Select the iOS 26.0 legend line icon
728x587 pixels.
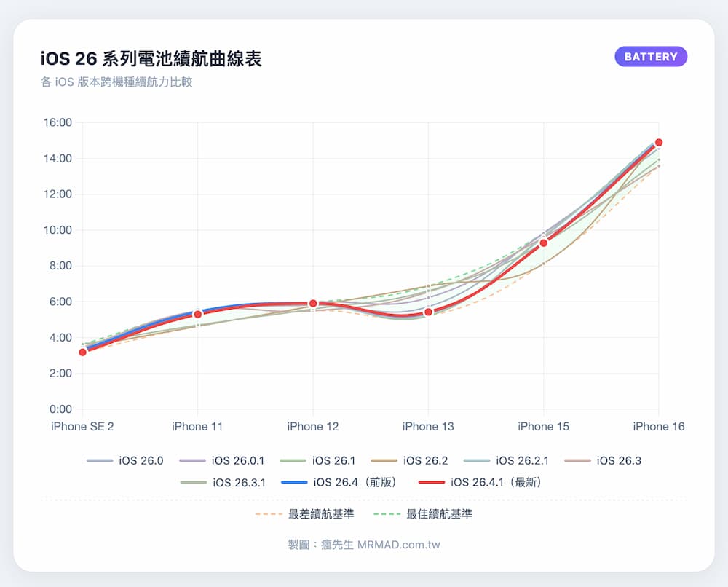point(100,460)
